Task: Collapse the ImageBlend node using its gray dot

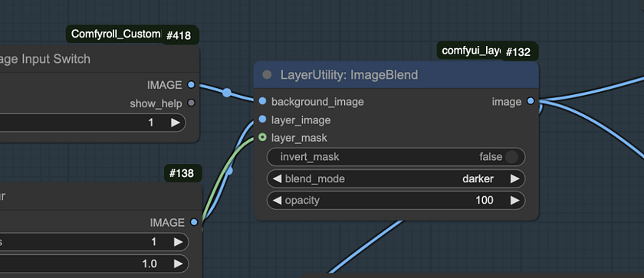Action: point(267,74)
